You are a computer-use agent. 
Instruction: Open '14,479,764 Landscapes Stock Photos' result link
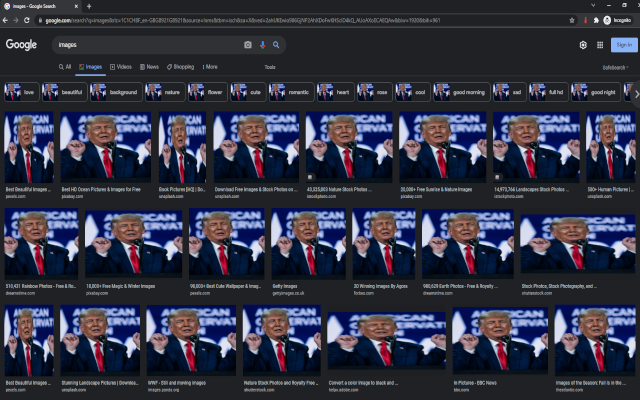pyautogui.click(x=532, y=189)
